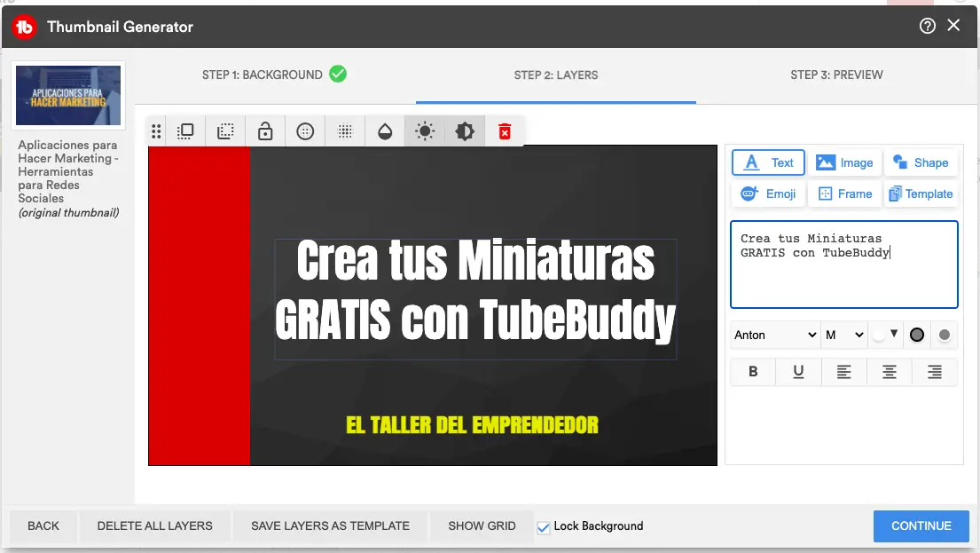Toggle the layer lock padlock icon
Image resolution: width=980 pixels, height=553 pixels.
pos(265,131)
